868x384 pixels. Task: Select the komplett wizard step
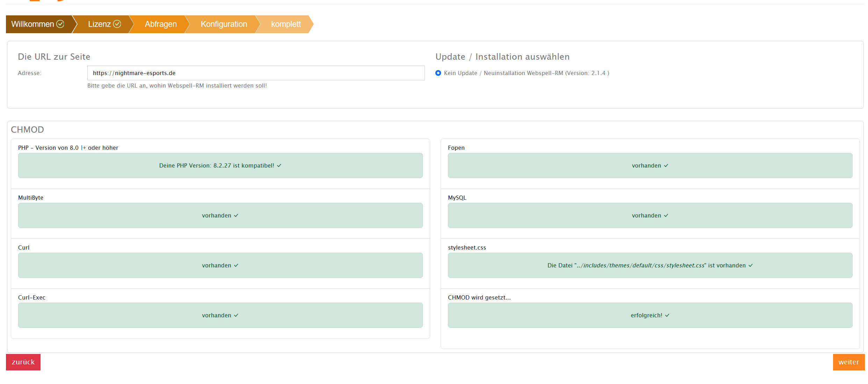(285, 24)
